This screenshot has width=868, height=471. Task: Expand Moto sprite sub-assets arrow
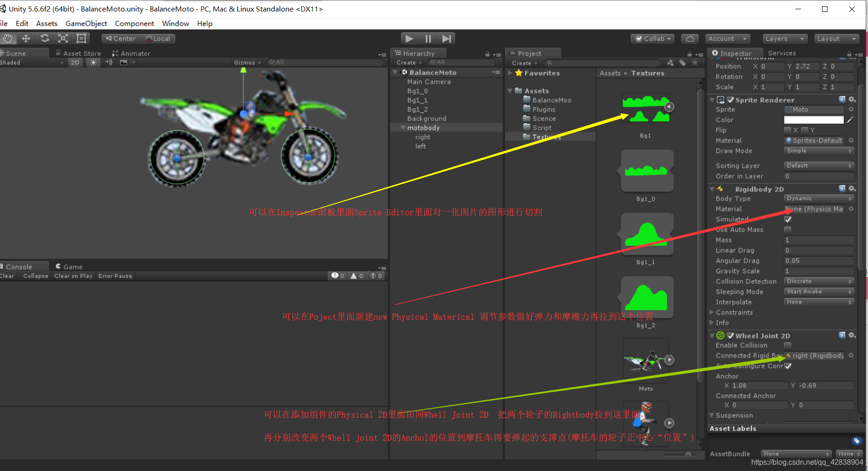(669, 360)
